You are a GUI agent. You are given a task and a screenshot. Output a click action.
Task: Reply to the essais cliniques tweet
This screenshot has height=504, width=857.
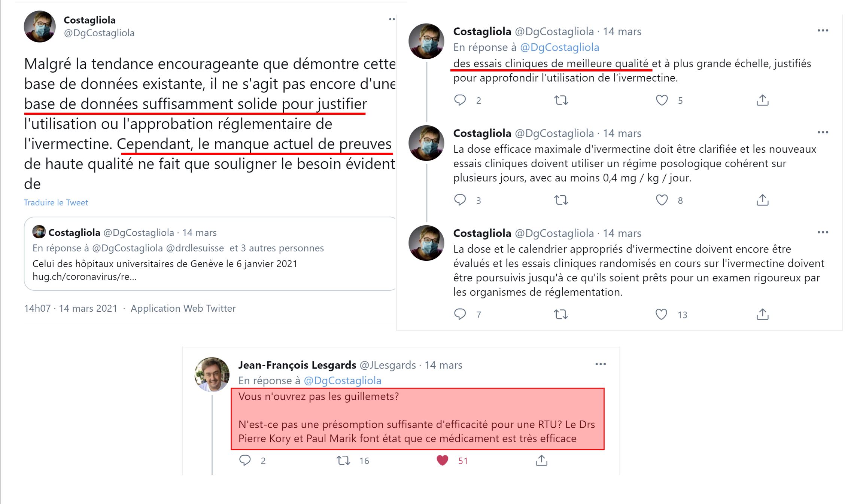coord(460,100)
